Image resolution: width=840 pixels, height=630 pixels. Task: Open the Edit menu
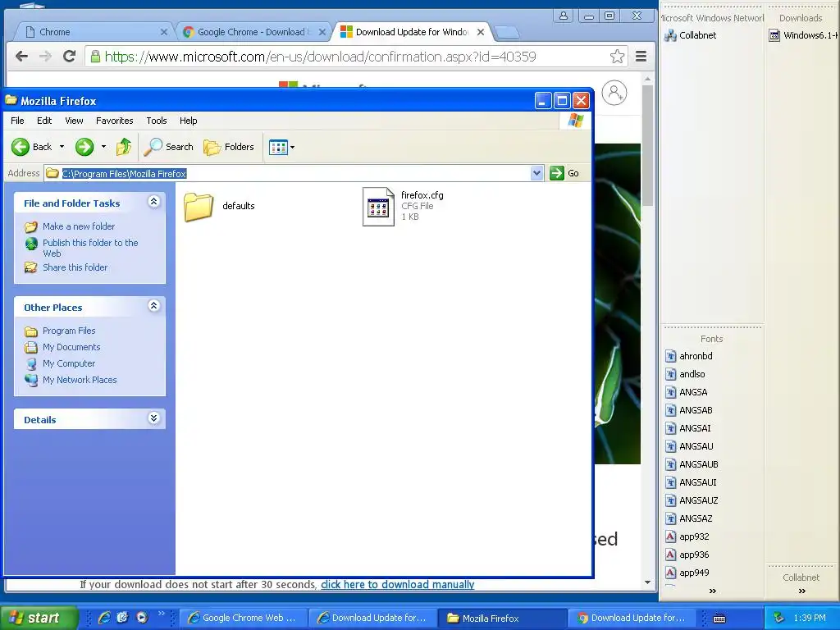coord(44,121)
